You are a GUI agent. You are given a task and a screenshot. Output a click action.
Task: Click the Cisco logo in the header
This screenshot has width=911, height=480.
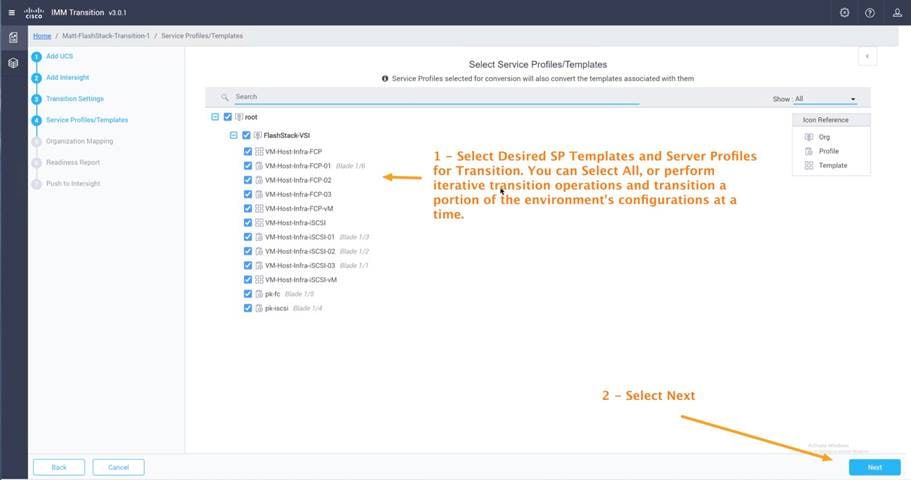click(34, 13)
